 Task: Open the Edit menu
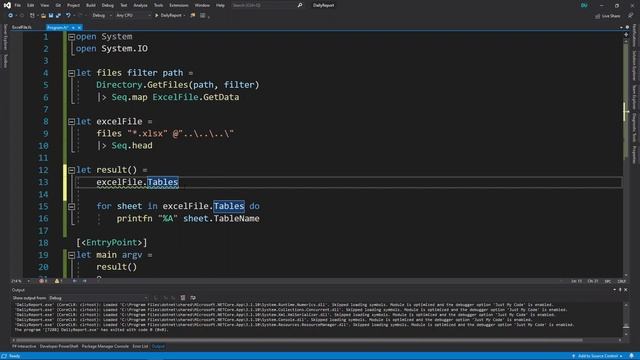(x=31, y=5)
